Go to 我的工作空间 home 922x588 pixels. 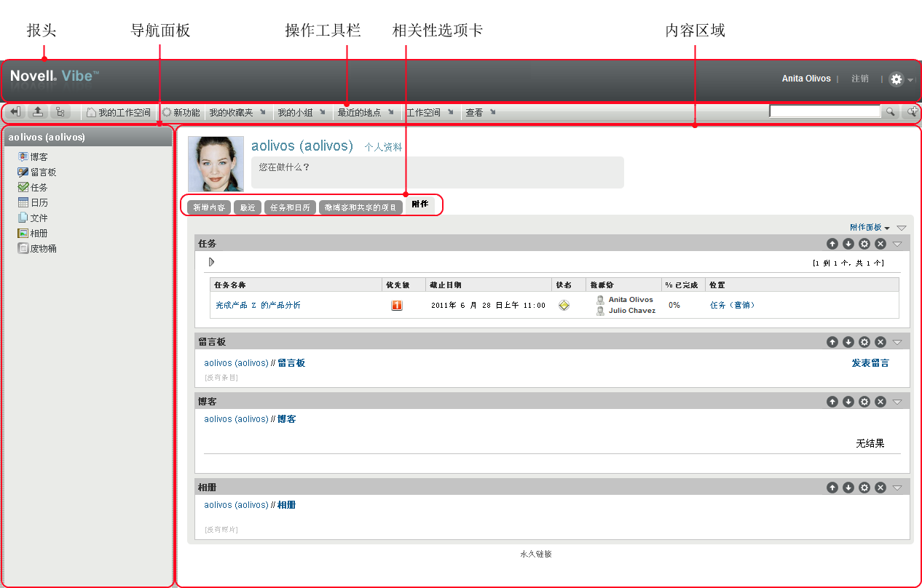coord(119,113)
